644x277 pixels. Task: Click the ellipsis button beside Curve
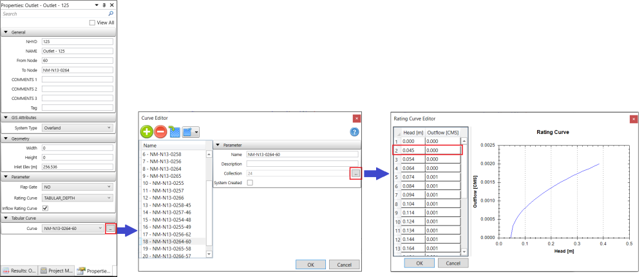point(110,228)
